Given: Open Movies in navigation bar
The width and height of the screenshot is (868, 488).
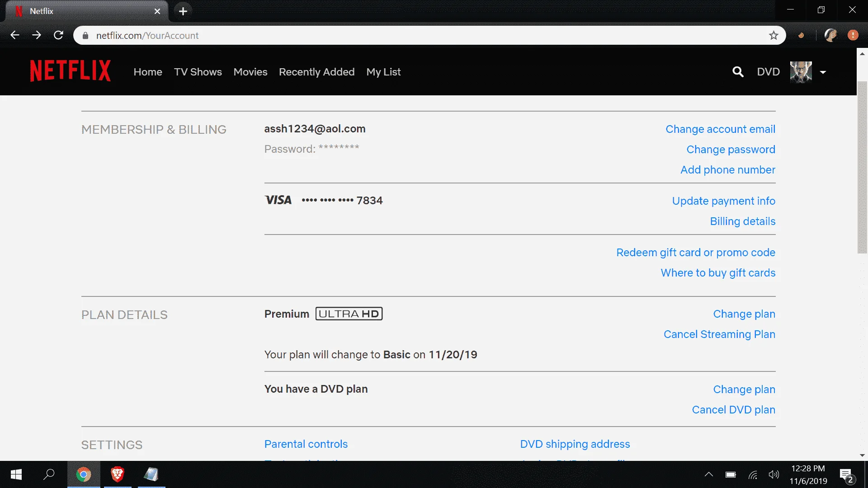Looking at the screenshot, I should pos(250,72).
